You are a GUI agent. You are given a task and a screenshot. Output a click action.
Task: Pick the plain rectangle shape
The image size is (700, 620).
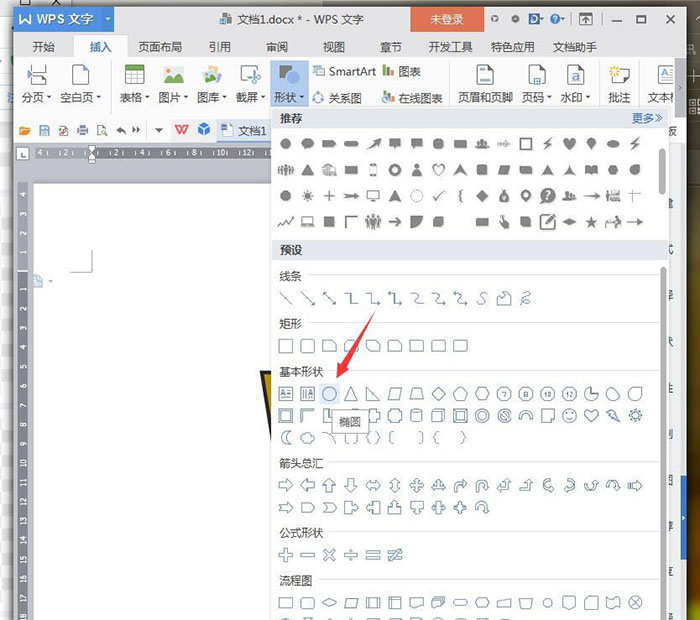[x=286, y=346]
